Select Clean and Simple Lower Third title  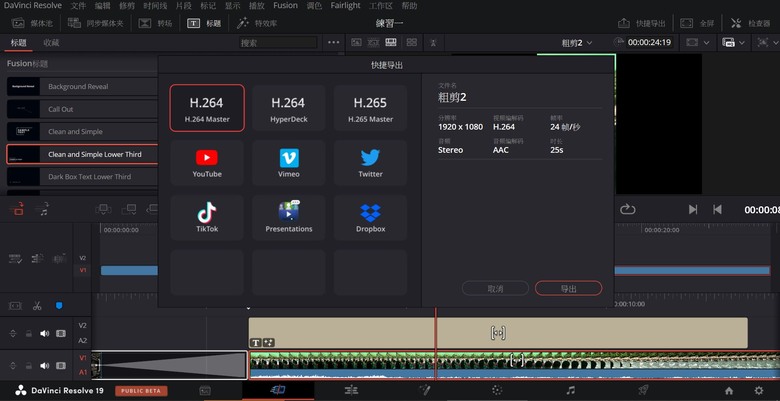tap(82, 154)
